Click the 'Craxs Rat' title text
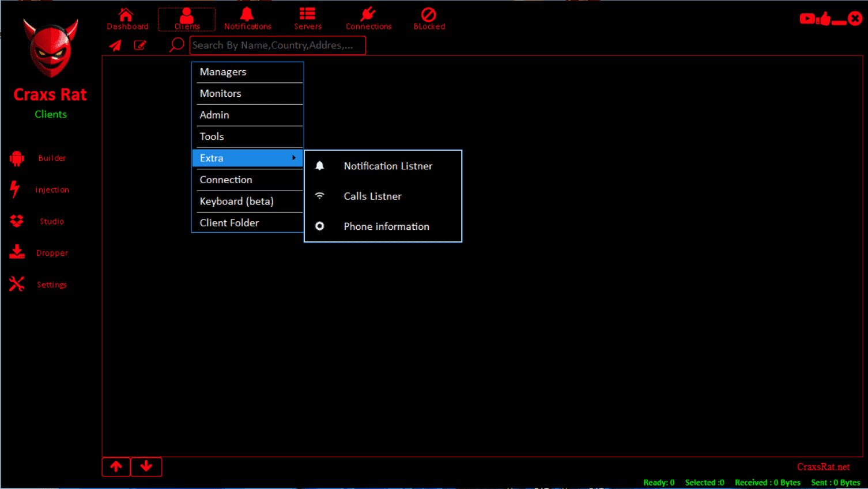The image size is (868, 489). click(50, 94)
